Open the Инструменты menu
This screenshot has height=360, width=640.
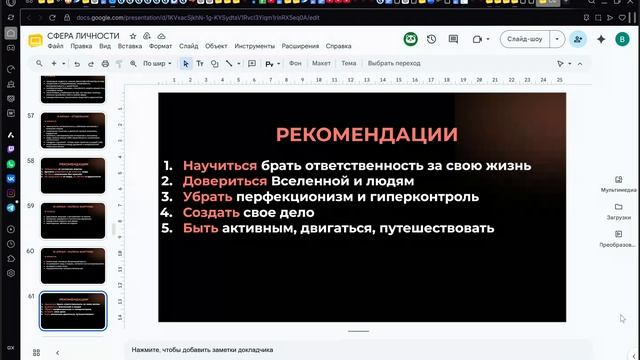(x=255, y=46)
